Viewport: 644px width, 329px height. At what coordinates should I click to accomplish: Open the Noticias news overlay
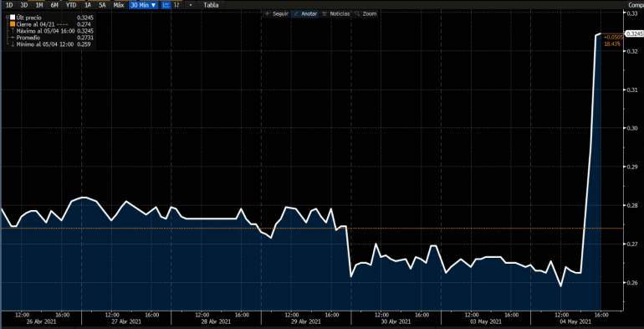(x=336, y=13)
